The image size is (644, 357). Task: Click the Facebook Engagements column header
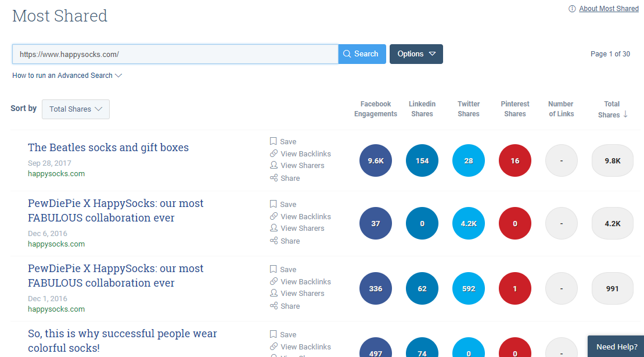376,109
